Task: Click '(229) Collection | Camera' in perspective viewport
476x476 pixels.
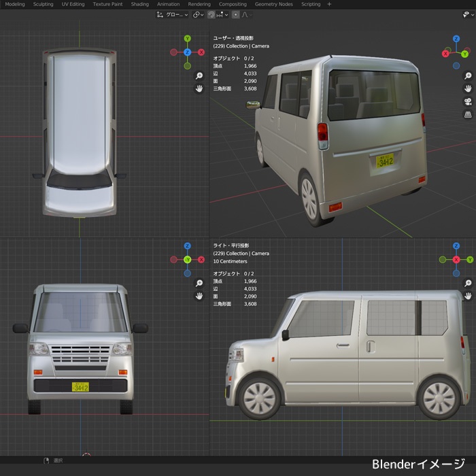Action: (x=241, y=46)
